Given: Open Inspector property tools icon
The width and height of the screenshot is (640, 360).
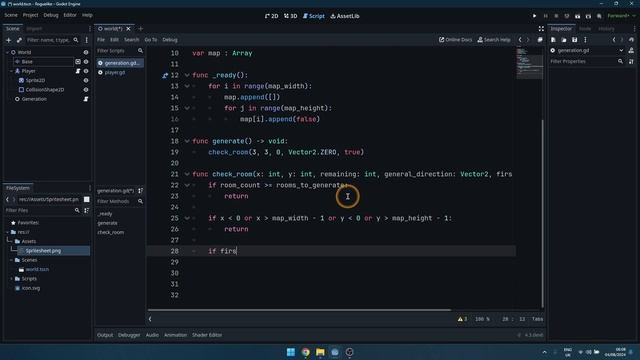Looking at the screenshot, I should pos(631,61).
